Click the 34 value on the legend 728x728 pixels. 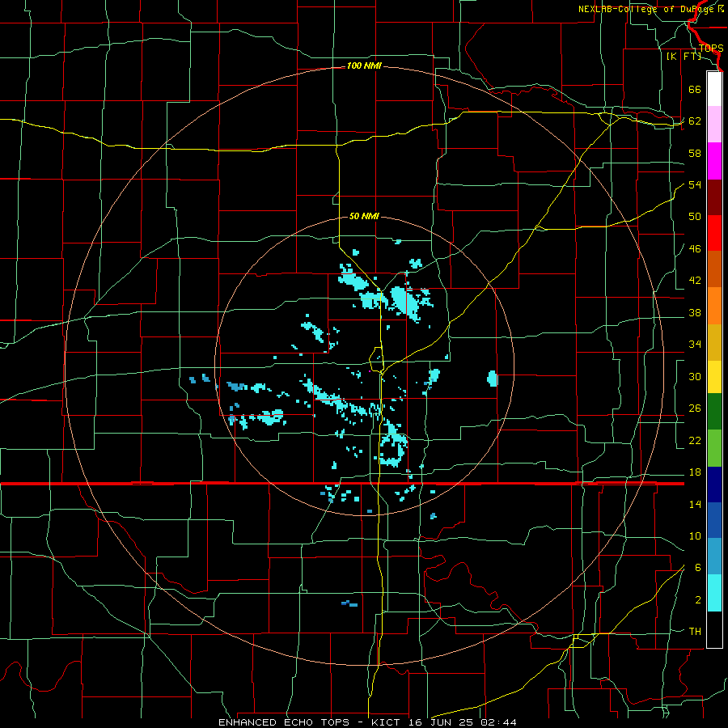point(695,345)
